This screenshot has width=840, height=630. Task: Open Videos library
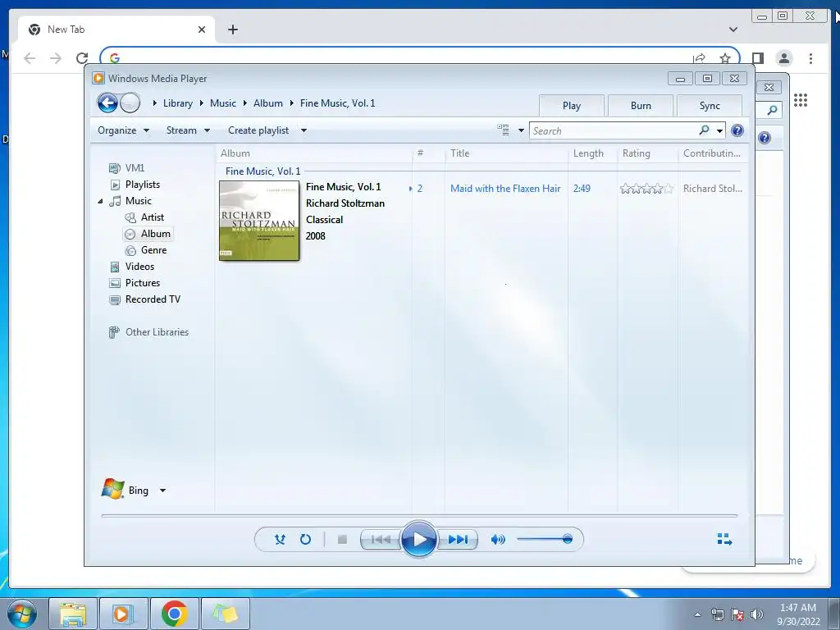[x=139, y=267]
